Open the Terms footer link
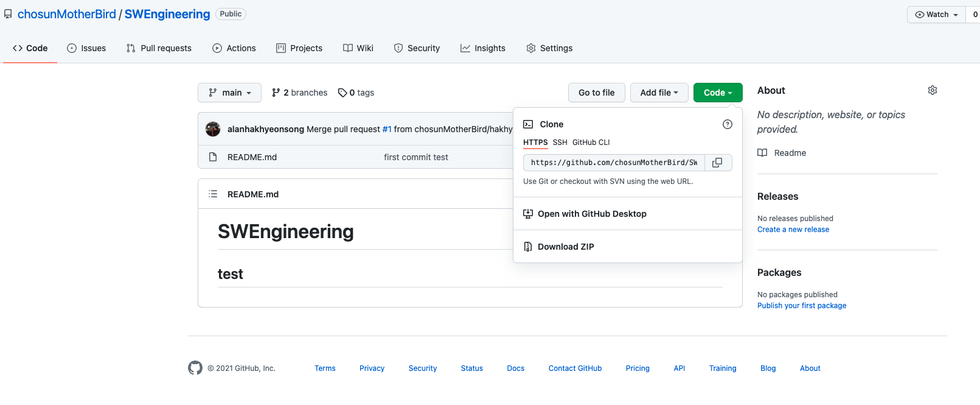This screenshot has width=980, height=405. pos(325,368)
